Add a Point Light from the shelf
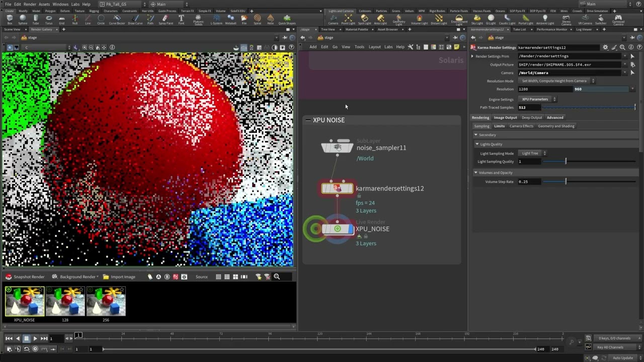This screenshot has width=644, height=362. coord(348,20)
